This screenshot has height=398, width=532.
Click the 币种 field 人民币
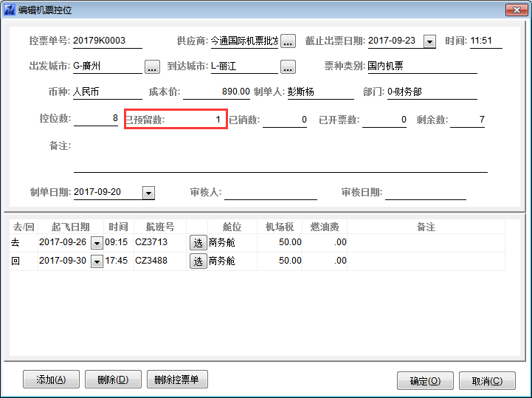click(108, 92)
